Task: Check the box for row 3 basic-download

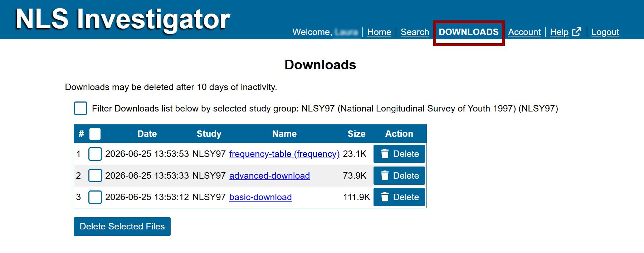Action: point(95,197)
